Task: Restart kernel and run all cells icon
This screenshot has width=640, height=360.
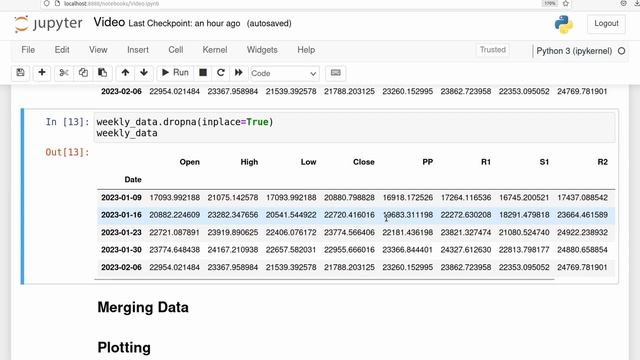Action: point(239,73)
